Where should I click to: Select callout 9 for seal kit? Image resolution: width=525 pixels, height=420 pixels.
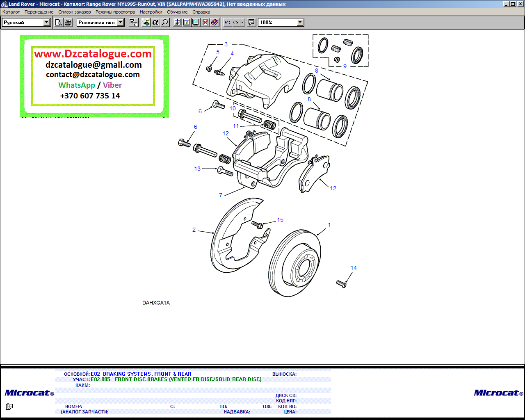pyautogui.click(x=345, y=66)
